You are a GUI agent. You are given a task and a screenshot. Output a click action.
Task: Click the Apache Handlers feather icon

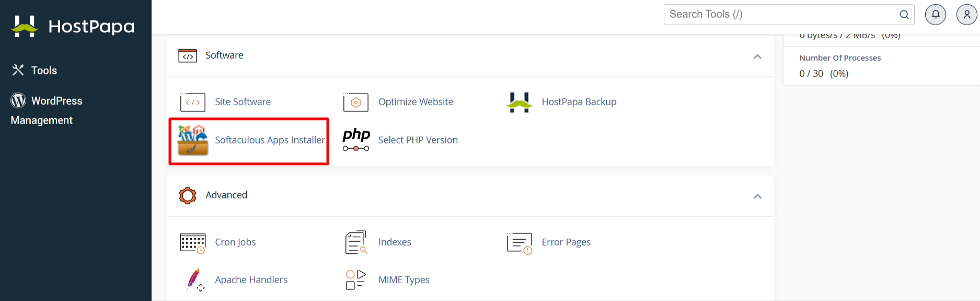pyautogui.click(x=195, y=280)
